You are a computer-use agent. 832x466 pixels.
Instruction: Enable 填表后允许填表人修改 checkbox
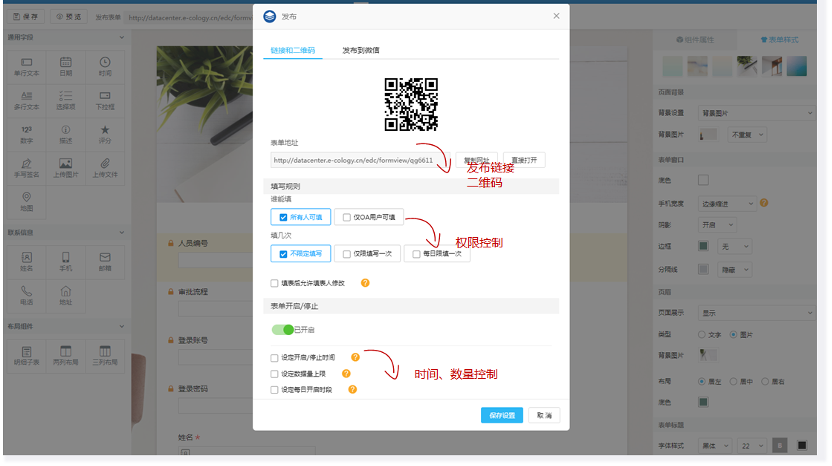(x=275, y=283)
